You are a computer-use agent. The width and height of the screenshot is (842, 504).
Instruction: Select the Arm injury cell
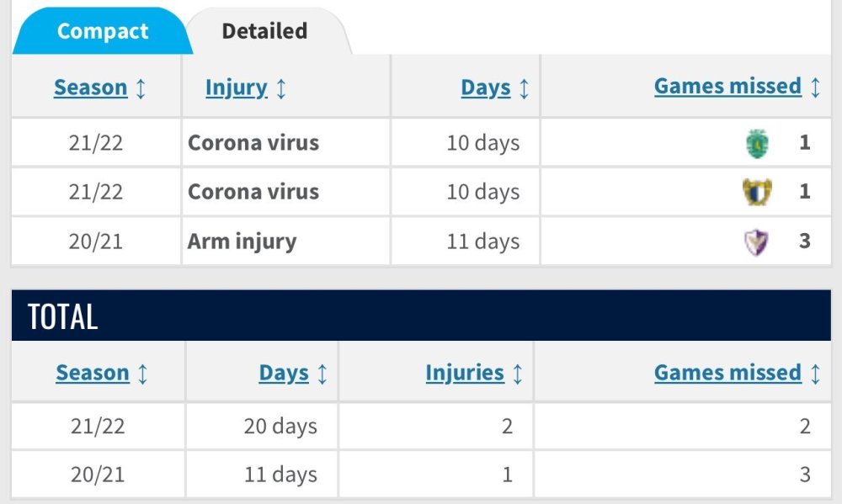coord(242,241)
